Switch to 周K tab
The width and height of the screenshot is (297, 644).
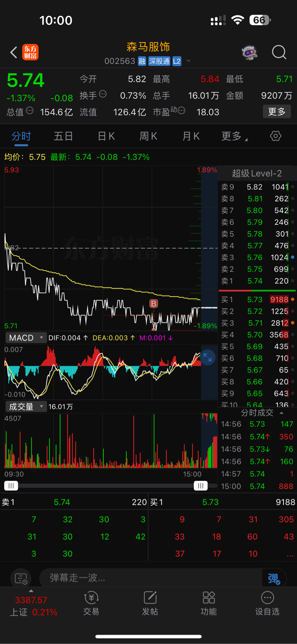click(x=148, y=136)
